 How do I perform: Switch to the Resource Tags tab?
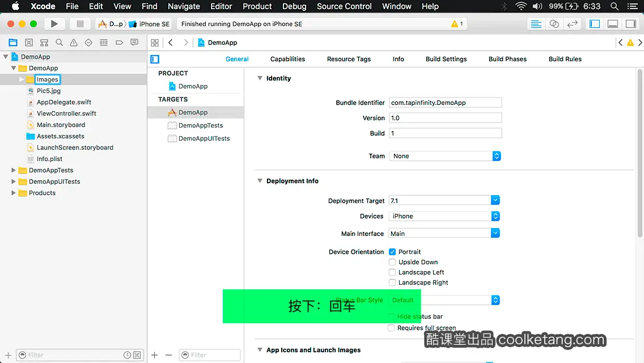click(349, 59)
